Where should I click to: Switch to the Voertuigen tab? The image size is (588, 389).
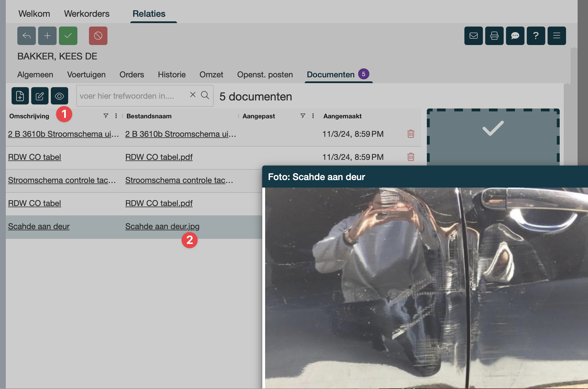pos(86,74)
